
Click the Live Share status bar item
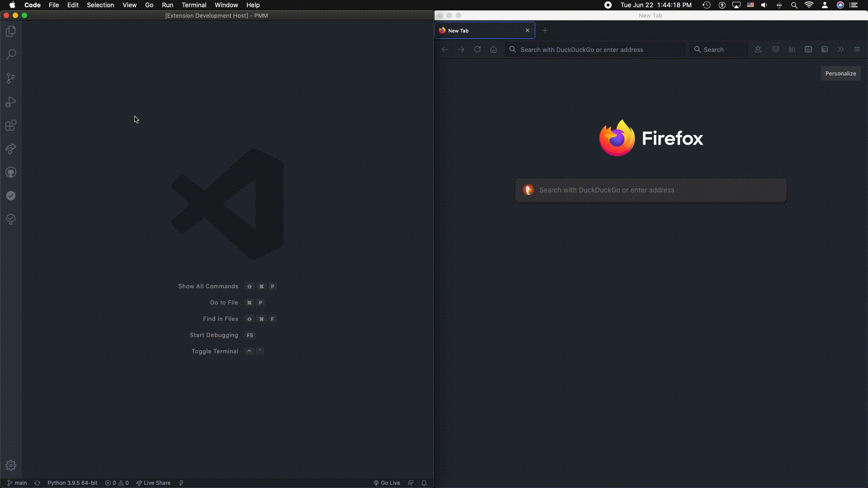coord(154,483)
